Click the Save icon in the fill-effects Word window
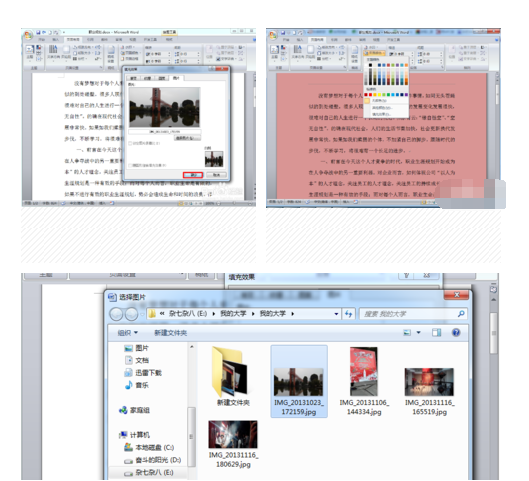The image size is (529, 481). pos(38,32)
